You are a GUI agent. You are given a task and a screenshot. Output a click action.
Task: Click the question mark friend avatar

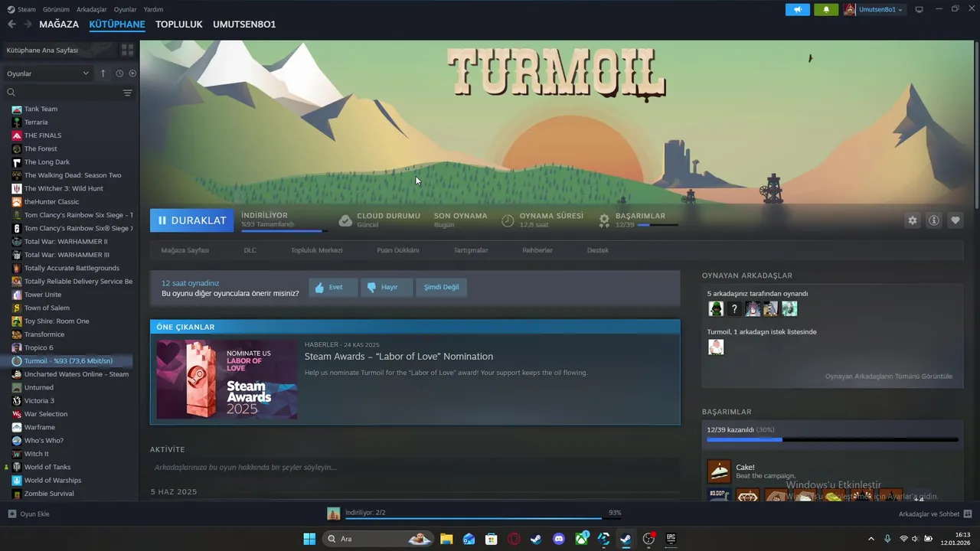(734, 308)
